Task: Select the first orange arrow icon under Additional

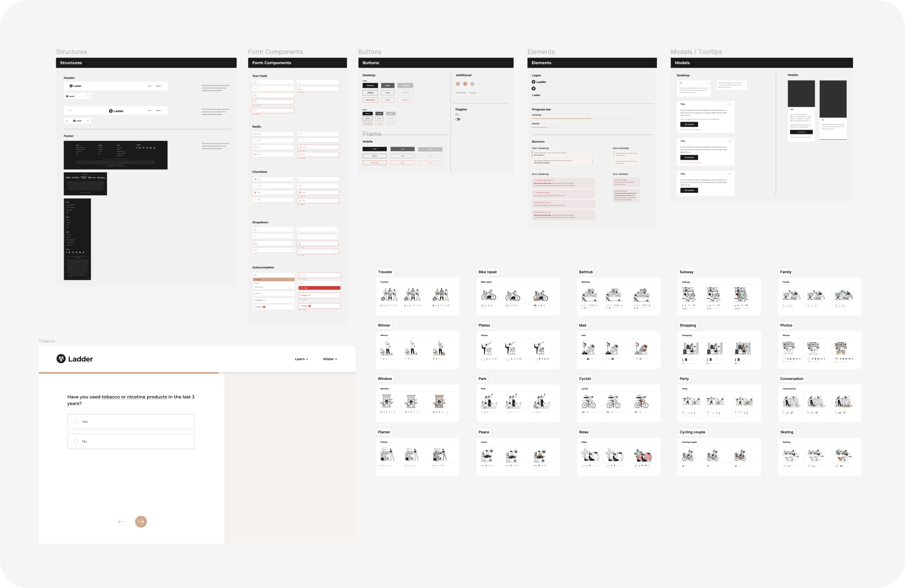Action: coord(458,84)
